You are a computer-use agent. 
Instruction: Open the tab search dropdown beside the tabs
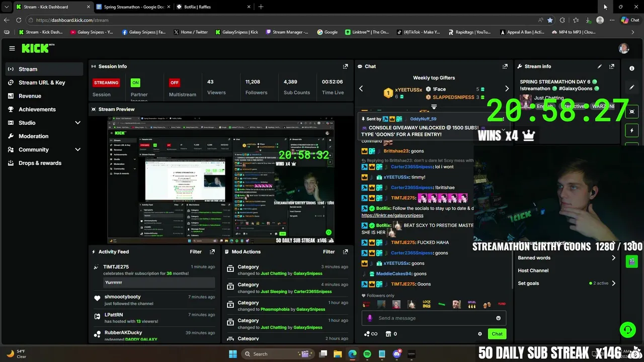click(6, 7)
